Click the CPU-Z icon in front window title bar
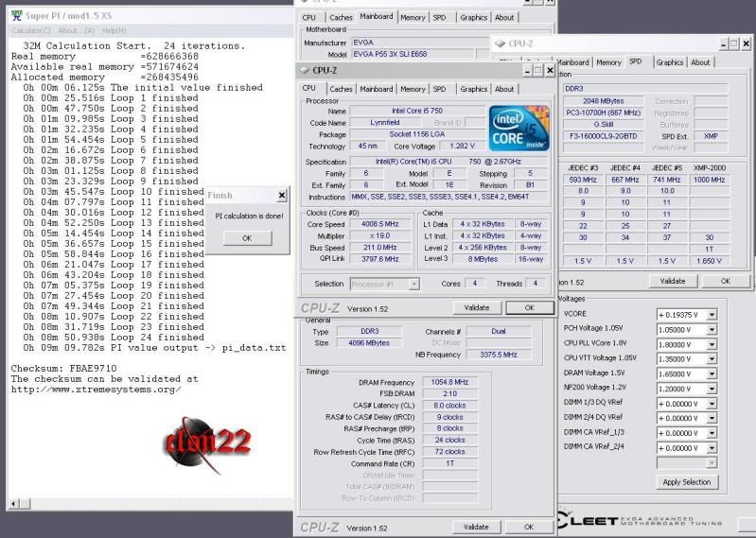 (x=305, y=70)
